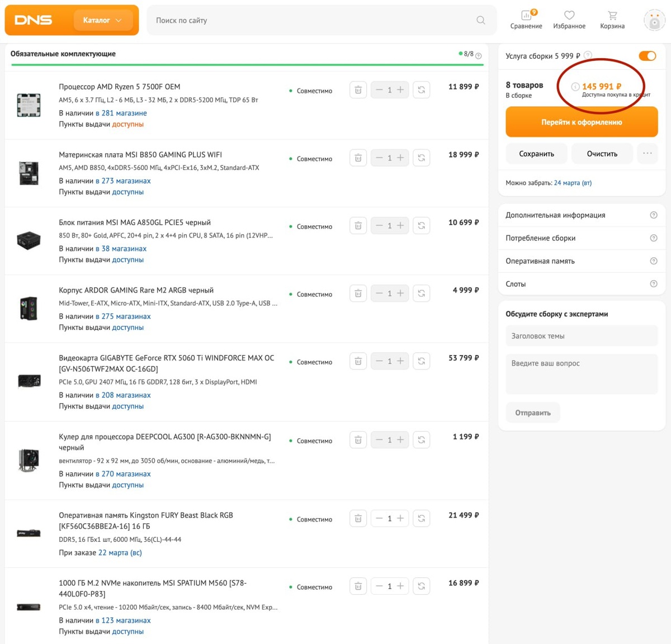Remove the GIGABYTE RTX 5060 Ti videocard

(x=358, y=361)
